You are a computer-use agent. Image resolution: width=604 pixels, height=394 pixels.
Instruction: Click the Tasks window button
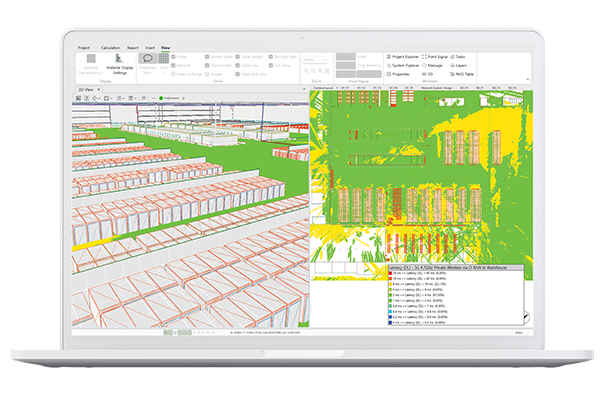coord(458,57)
